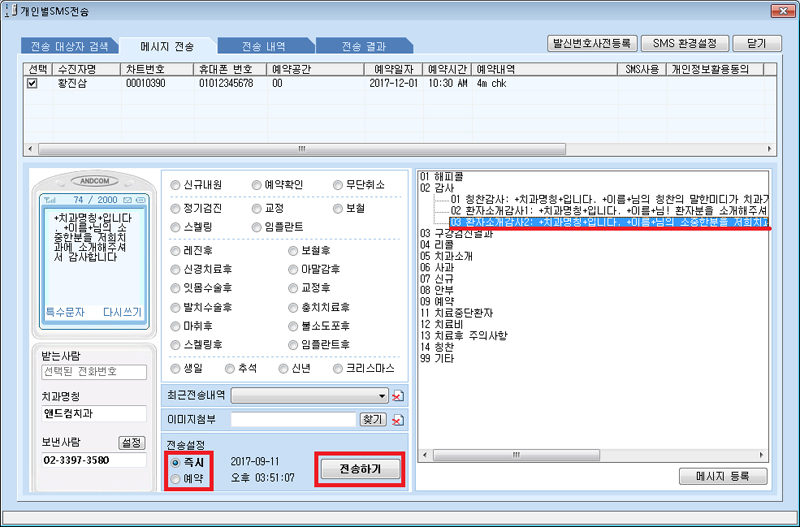The height and width of the screenshot is (527, 800).
Task: Toggle the selection checkbox for 황진삼
Action: pos(33,84)
